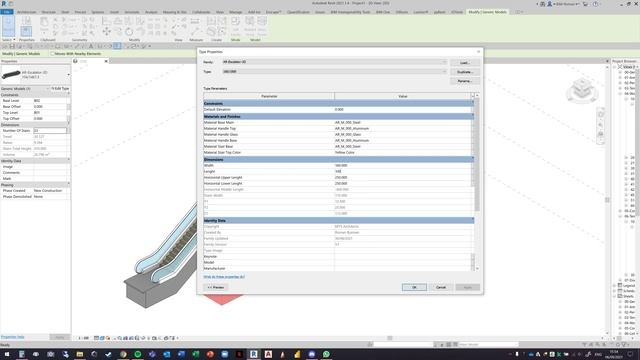
Task: Click the Rename button
Action: pyautogui.click(x=465, y=81)
